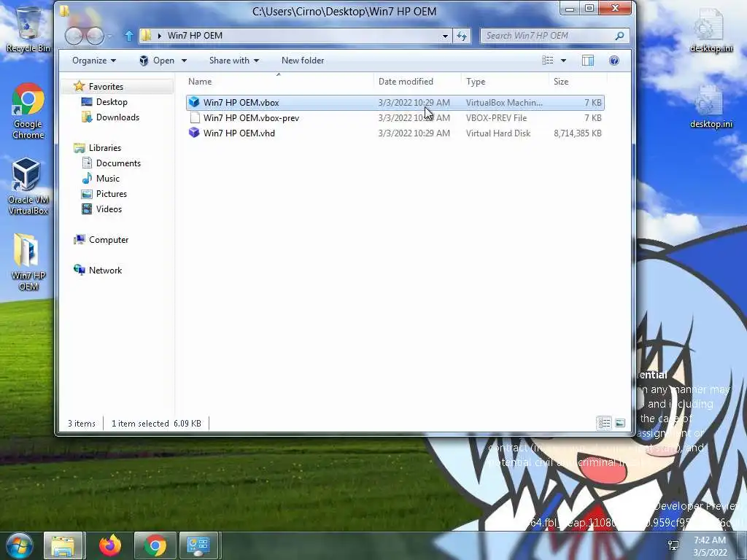This screenshot has width=747, height=560.
Task: Select the lower desktop.ini file on desktop
Action: pyautogui.click(x=711, y=107)
